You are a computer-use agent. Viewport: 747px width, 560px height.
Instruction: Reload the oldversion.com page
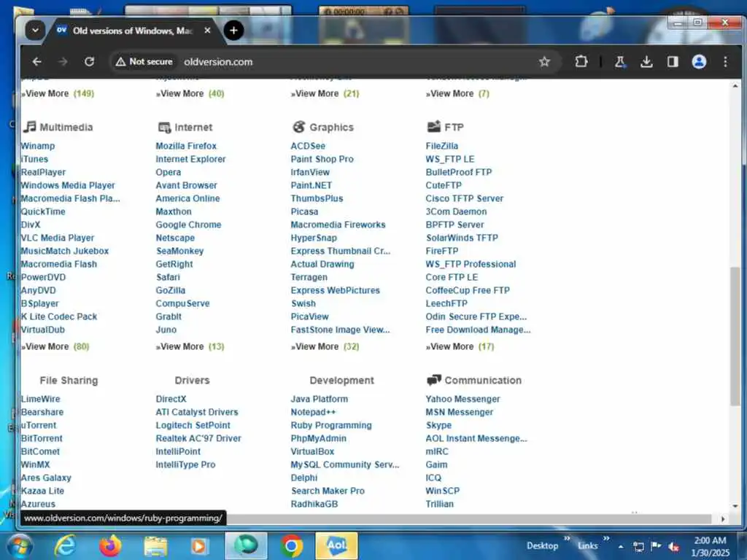(89, 61)
